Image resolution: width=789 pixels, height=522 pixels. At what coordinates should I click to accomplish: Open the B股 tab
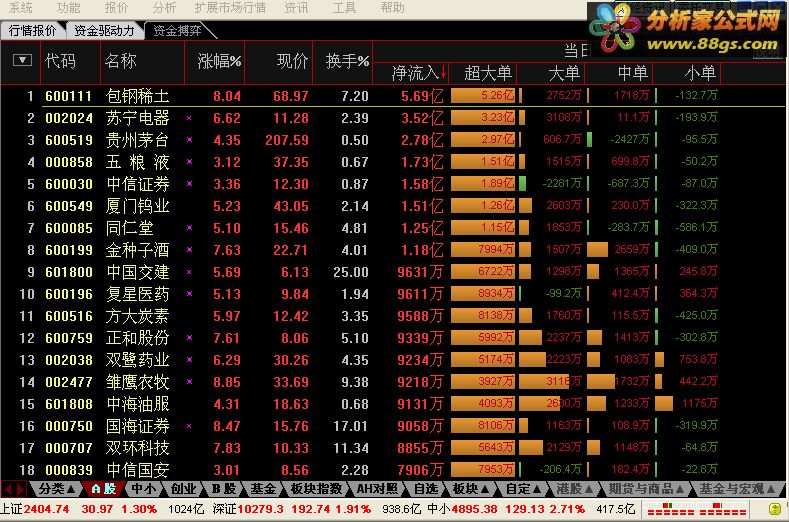[x=223, y=489]
